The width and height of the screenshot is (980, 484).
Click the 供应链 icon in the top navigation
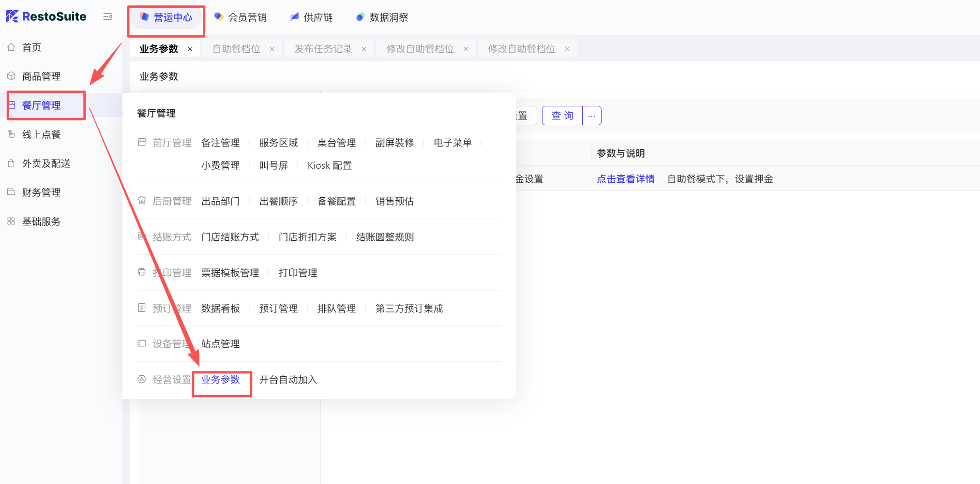294,17
